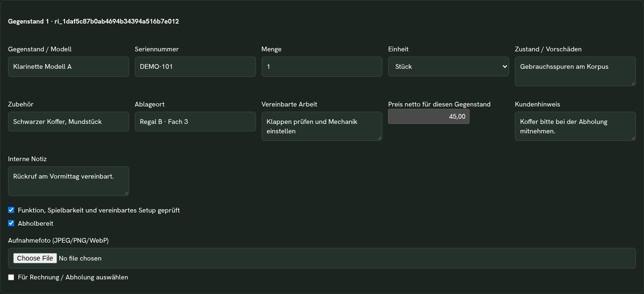Click the resize handle of Kundenhinweis textarea

point(633,138)
